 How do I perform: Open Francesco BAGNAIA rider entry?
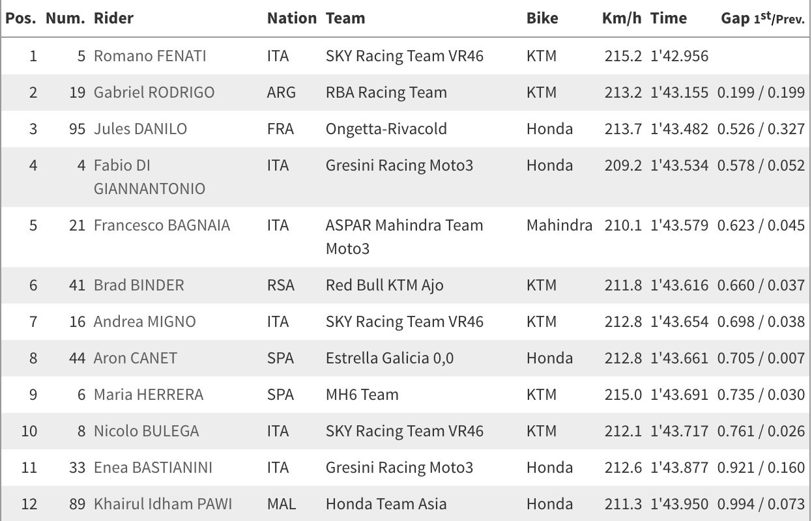coord(162,225)
